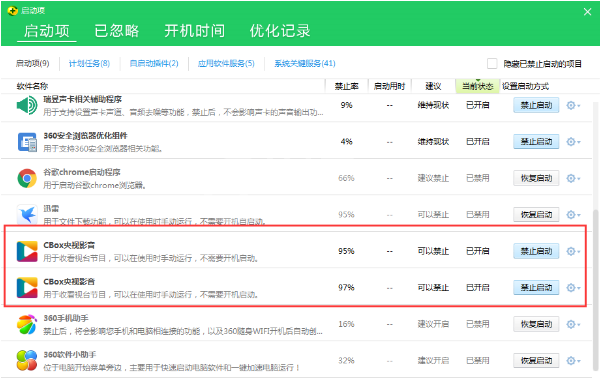
Task: Toggle 隐藏已禁止启动的项目 checkbox
Action: (492, 64)
